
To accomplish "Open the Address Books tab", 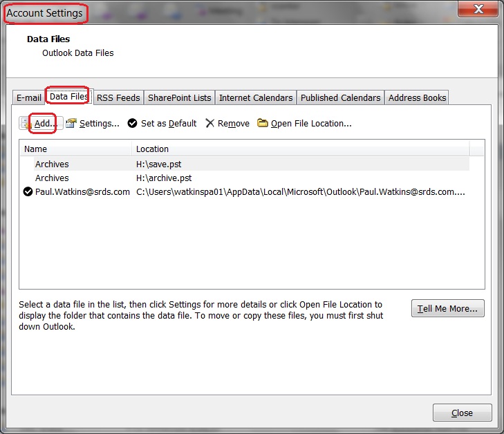I will (417, 97).
